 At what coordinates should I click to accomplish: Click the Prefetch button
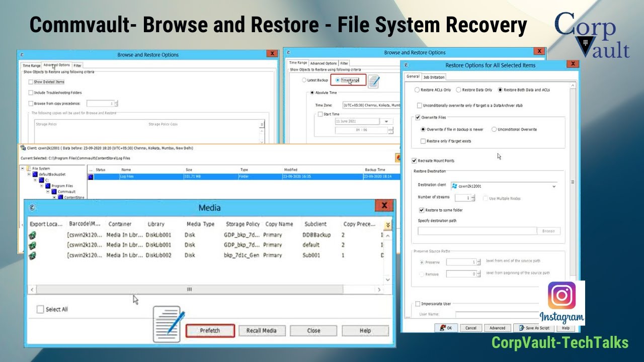[210, 330]
